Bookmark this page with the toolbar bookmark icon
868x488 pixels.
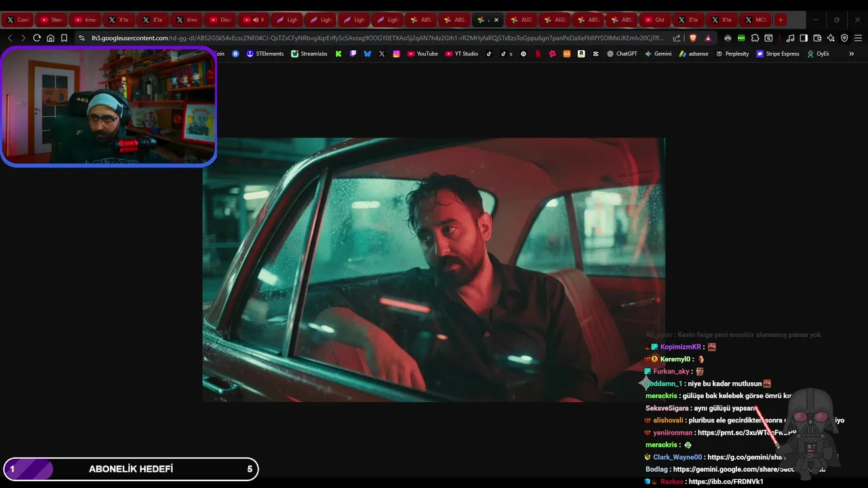click(x=64, y=38)
